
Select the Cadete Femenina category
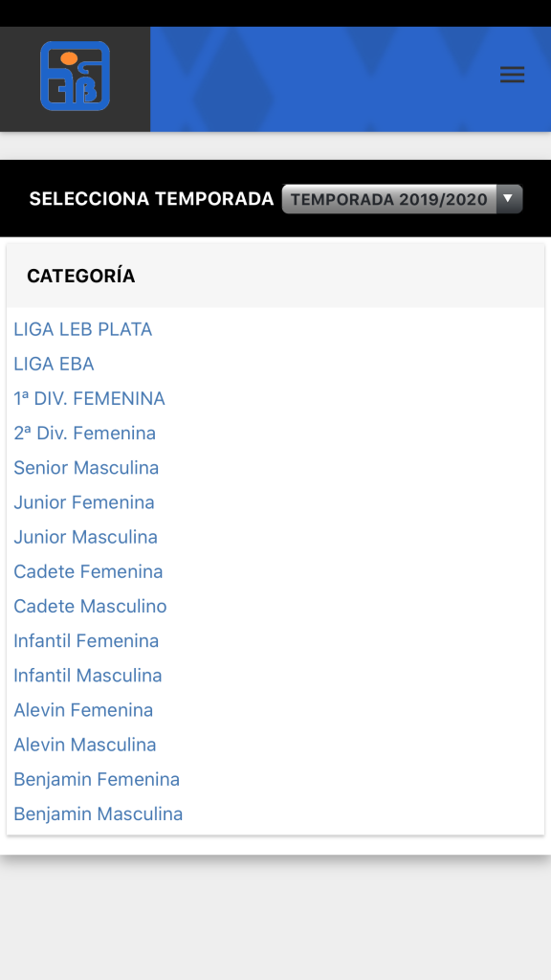coord(88,571)
